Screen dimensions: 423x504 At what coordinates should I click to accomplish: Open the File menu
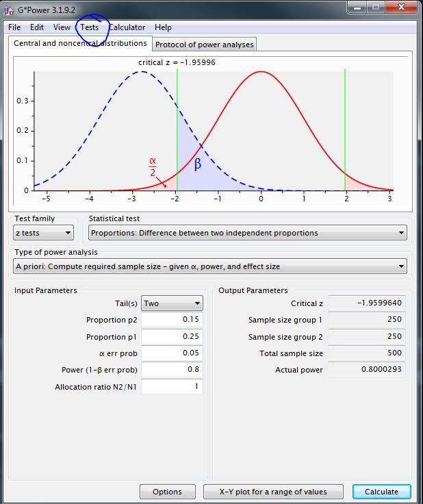[x=14, y=27]
